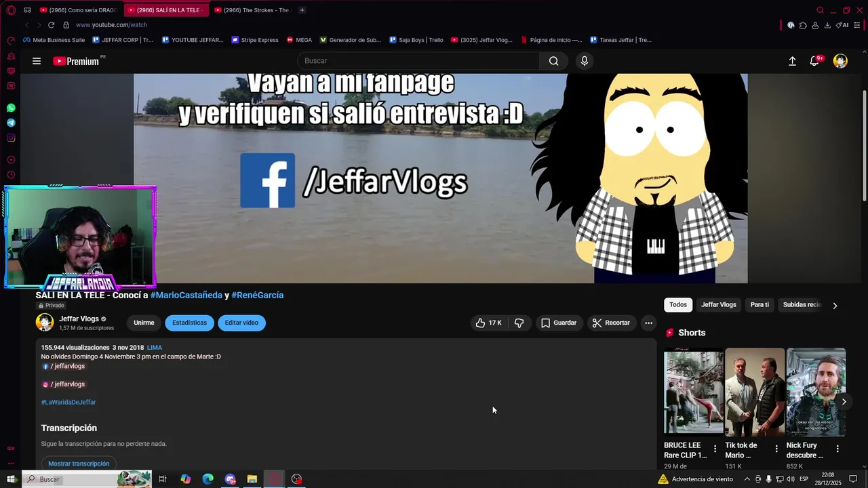Viewport: 868px width, 488px height.
Task: Go to YouTube Premium home logo
Action: pyautogui.click(x=77, y=61)
